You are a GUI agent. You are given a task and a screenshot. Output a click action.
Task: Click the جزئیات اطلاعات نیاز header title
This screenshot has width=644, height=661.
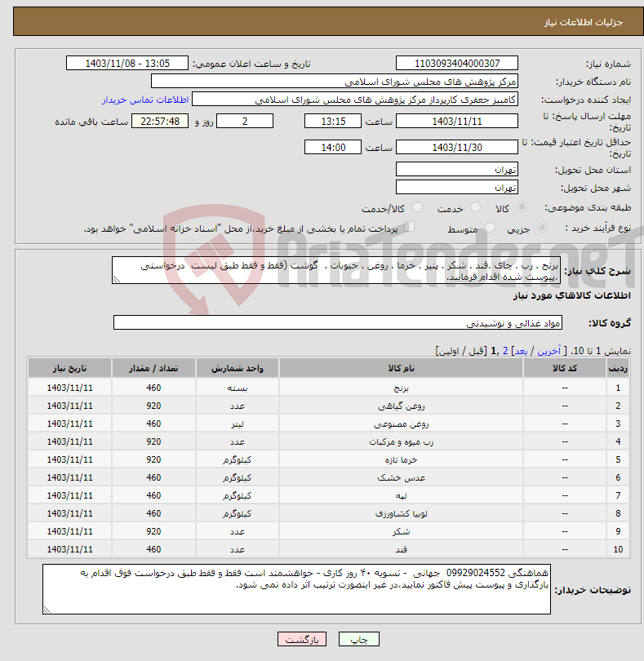584,22
